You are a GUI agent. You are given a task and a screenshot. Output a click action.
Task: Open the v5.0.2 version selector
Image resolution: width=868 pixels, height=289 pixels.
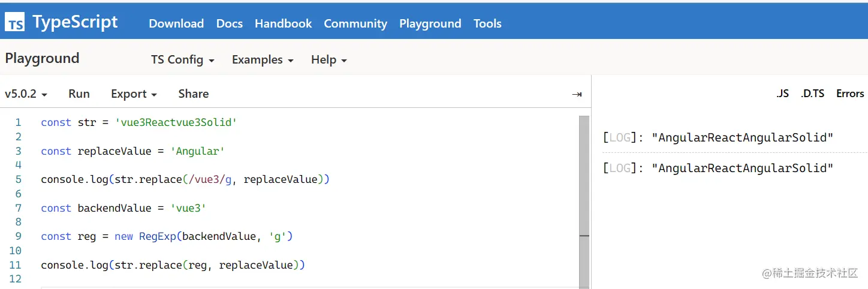pos(26,94)
